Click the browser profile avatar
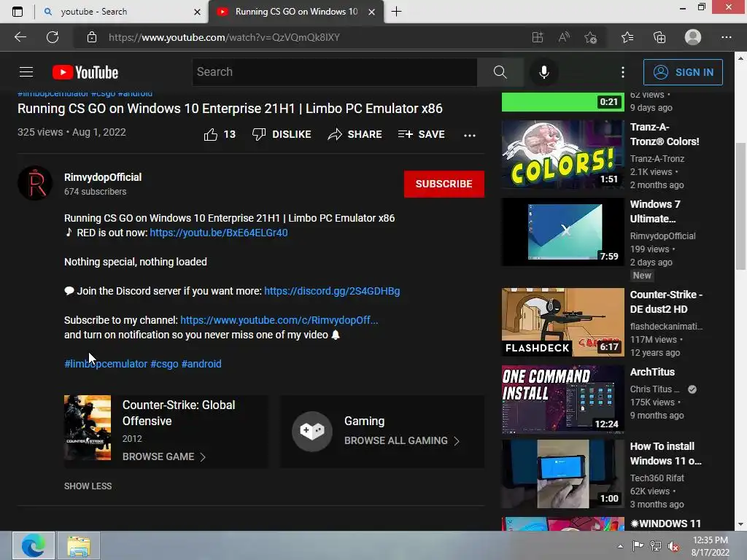Image resolution: width=747 pixels, height=560 pixels. [x=693, y=37]
